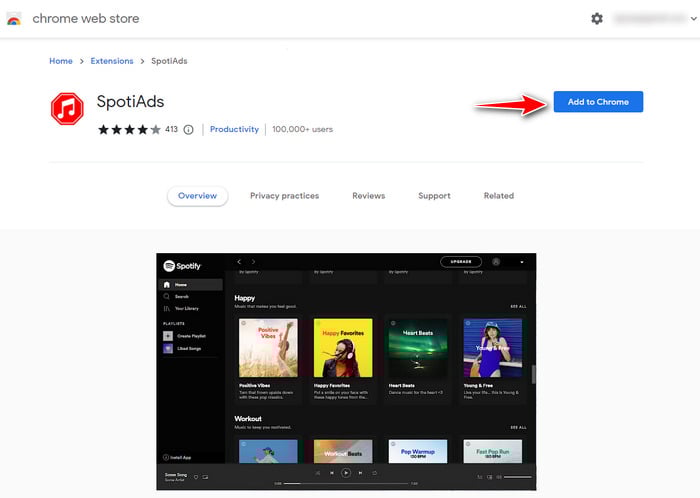Expand the Spotify profile dropdown arrow
The height and width of the screenshot is (498, 700).
click(x=521, y=262)
